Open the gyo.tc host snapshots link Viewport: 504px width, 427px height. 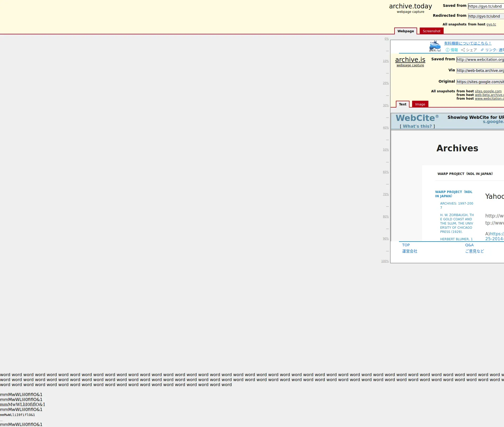coord(491,24)
